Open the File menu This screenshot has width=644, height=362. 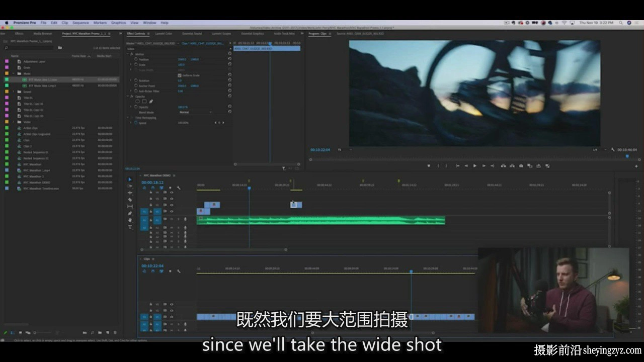point(43,23)
